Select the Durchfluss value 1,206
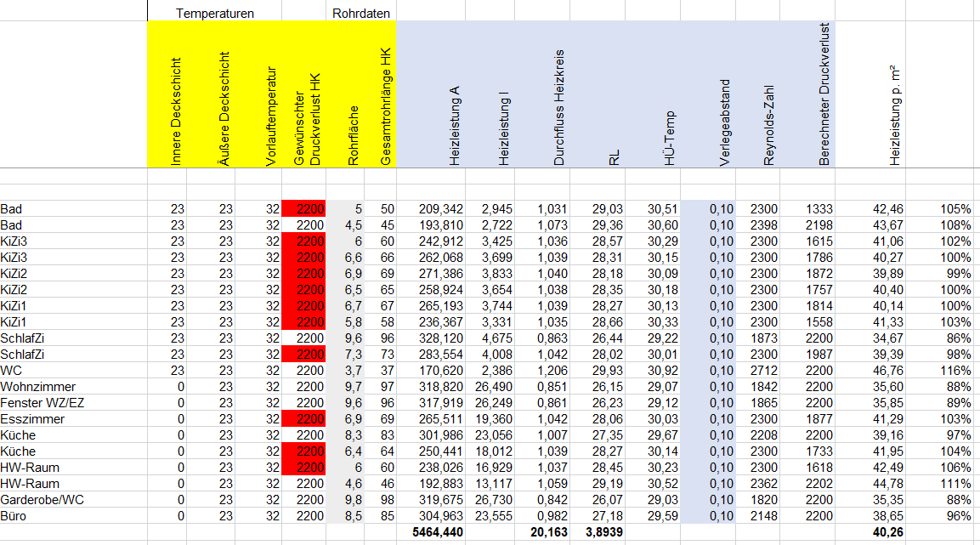Viewport: 980px width, 545px height. tap(552, 371)
